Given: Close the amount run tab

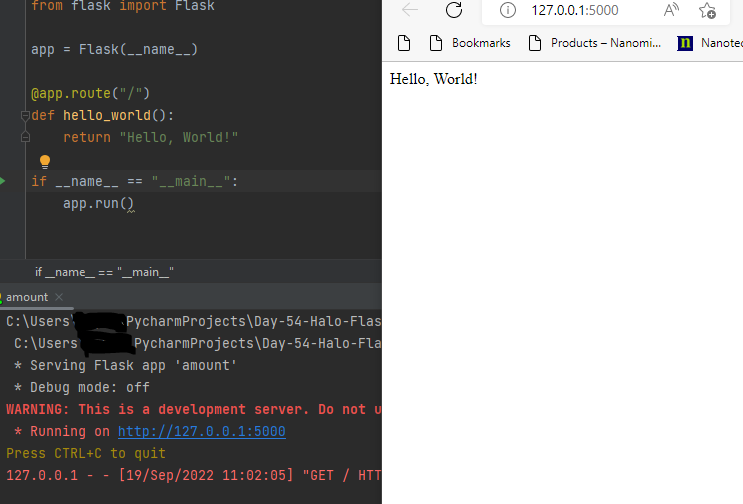Looking at the screenshot, I should point(59,297).
